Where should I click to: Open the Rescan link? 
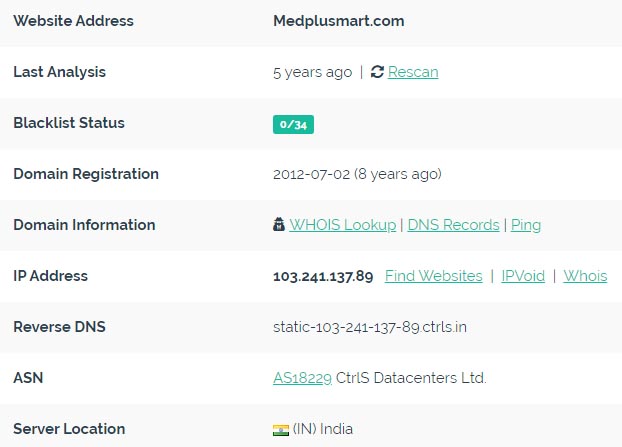pos(413,72)
